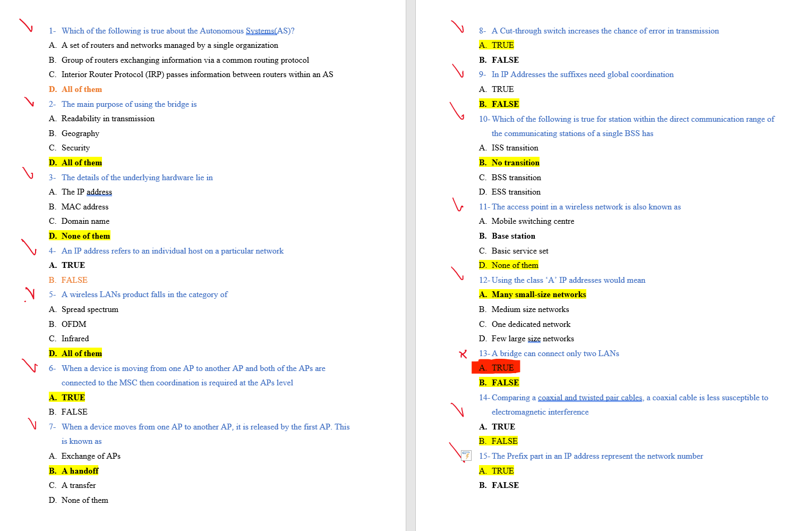The image size is (812, 531).
Task: Open the AutoCorrect Options lightning bolt near question 15
Action: pyautogui.click(x=466, y=456)
